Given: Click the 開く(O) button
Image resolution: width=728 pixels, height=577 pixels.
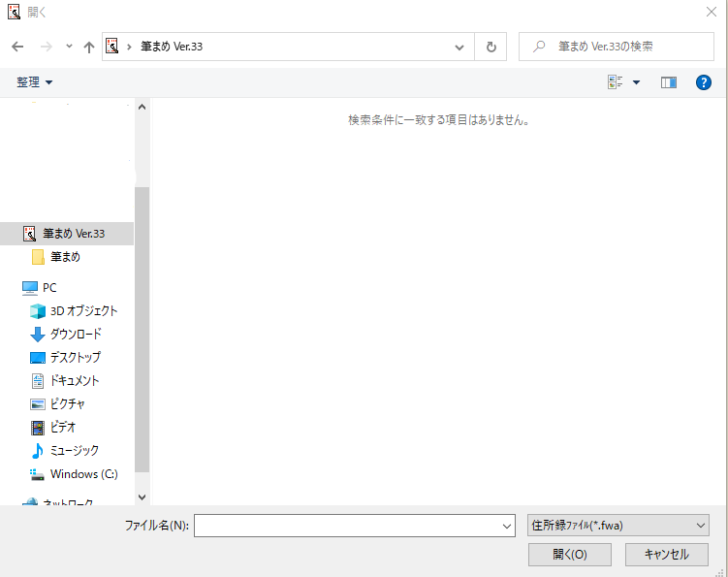Looking at the screenshot, I should point(570,555).
